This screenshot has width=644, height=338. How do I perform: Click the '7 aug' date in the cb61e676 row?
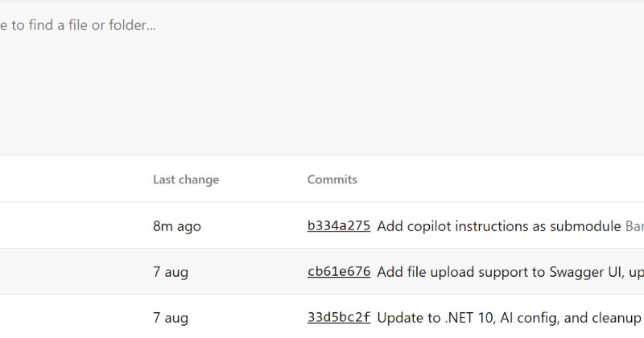pyautogui.click(x=171, y=272)
